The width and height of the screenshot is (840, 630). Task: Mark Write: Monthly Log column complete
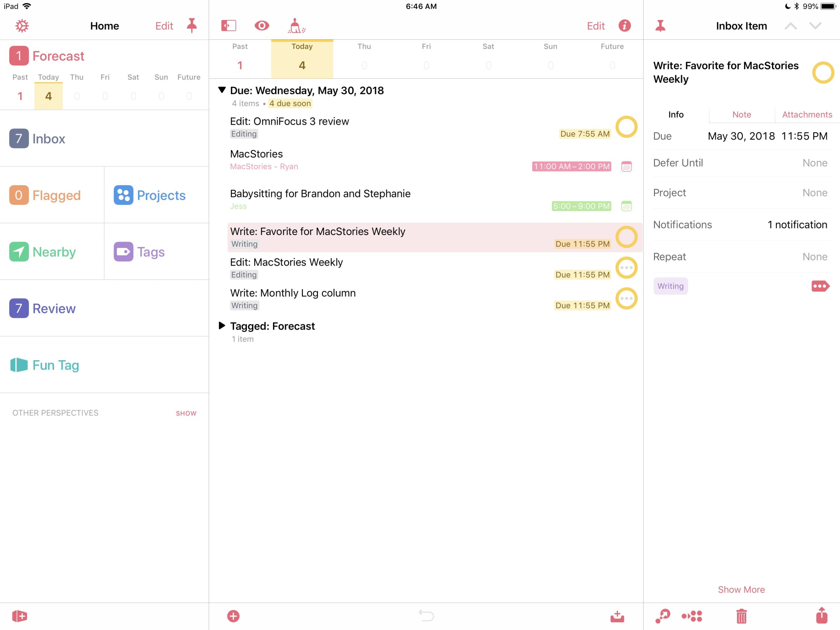tap(626, 299)
